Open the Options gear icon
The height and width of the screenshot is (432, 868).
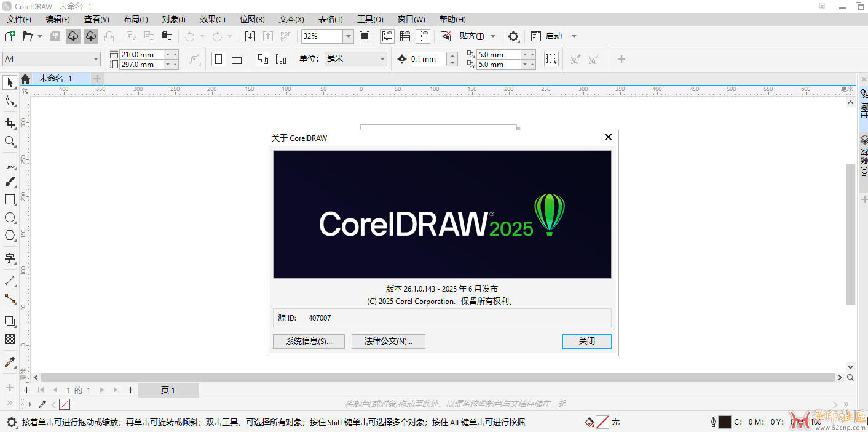pyautogui.click(x=513, y=36)
